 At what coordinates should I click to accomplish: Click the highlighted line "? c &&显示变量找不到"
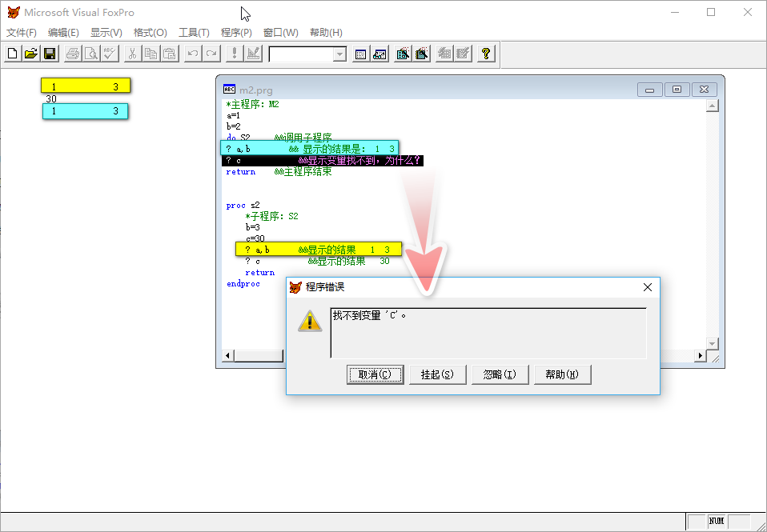[323, 161]
